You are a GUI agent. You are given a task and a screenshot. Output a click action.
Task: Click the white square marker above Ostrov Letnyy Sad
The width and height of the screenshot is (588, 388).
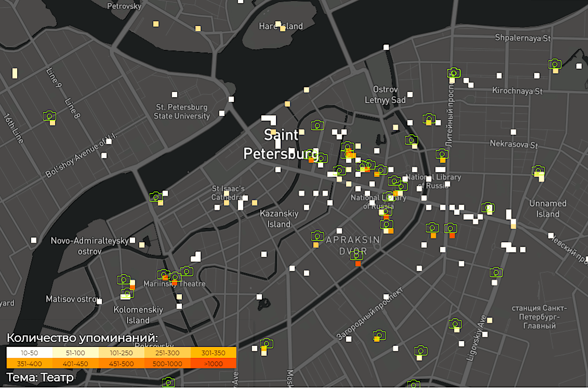click(386, 47)
